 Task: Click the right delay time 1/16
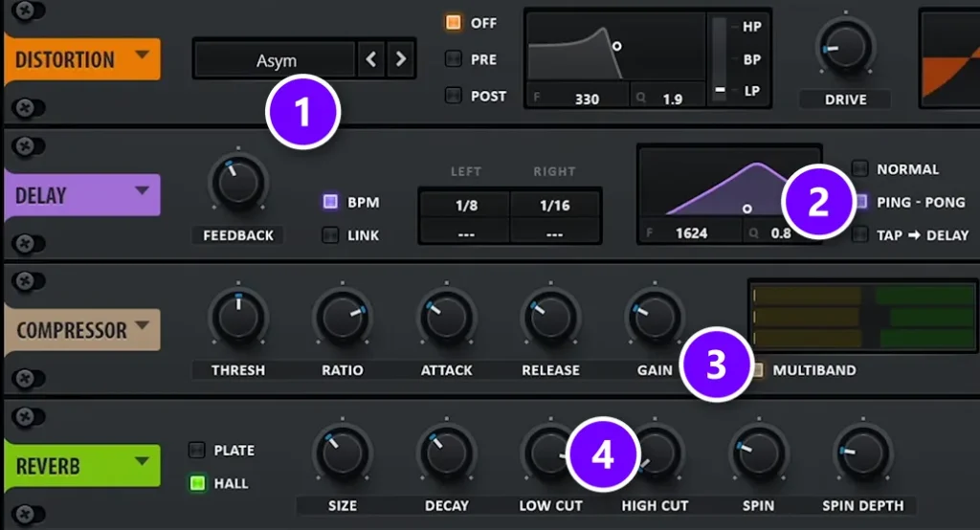pos(555,205)
